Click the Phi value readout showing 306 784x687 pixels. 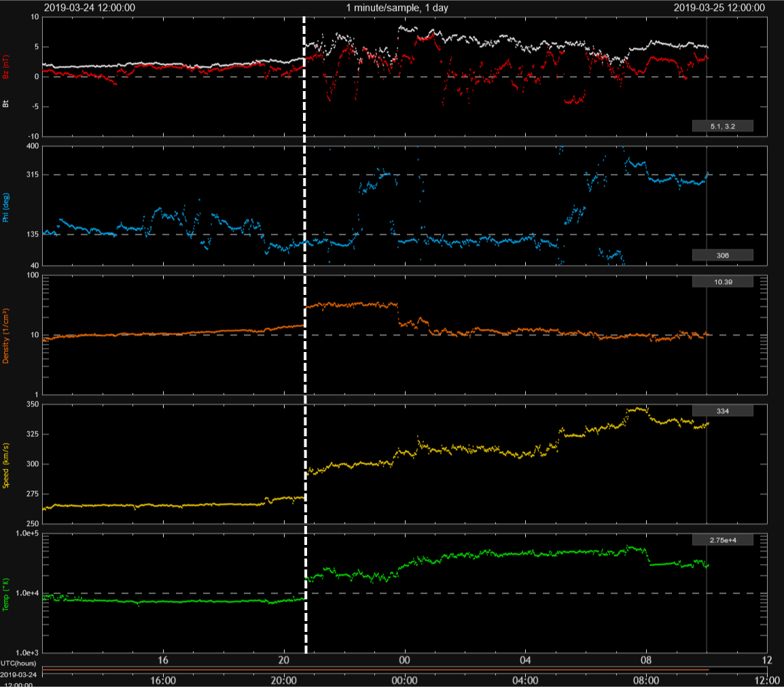point(722,255)
